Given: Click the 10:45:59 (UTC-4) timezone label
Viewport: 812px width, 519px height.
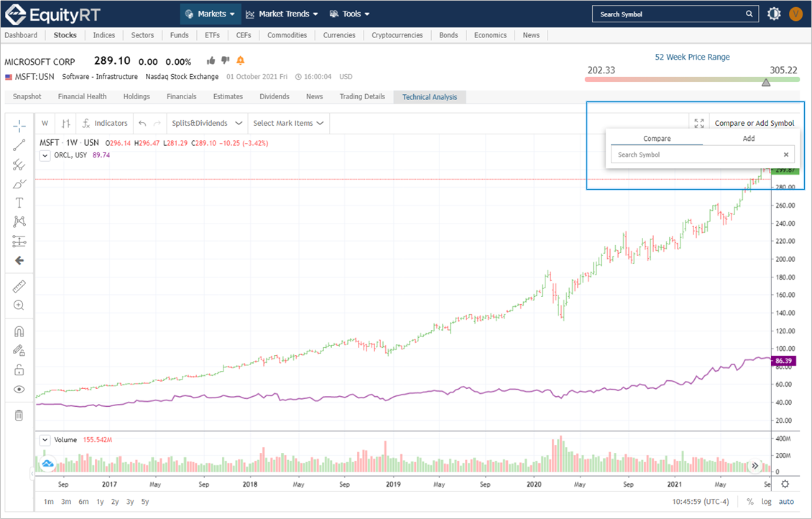Looking at the screenshot, I should (701, 502).
